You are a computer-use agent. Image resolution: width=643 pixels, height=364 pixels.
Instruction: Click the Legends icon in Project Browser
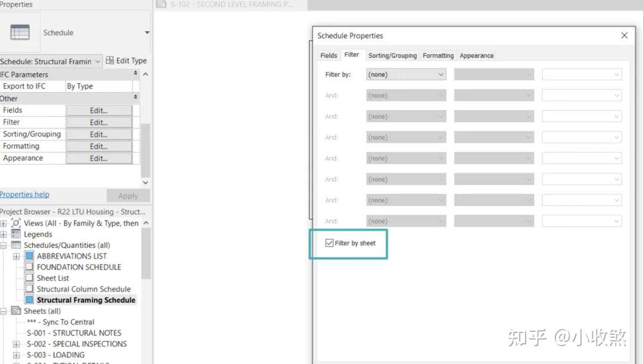click(17, 234)
